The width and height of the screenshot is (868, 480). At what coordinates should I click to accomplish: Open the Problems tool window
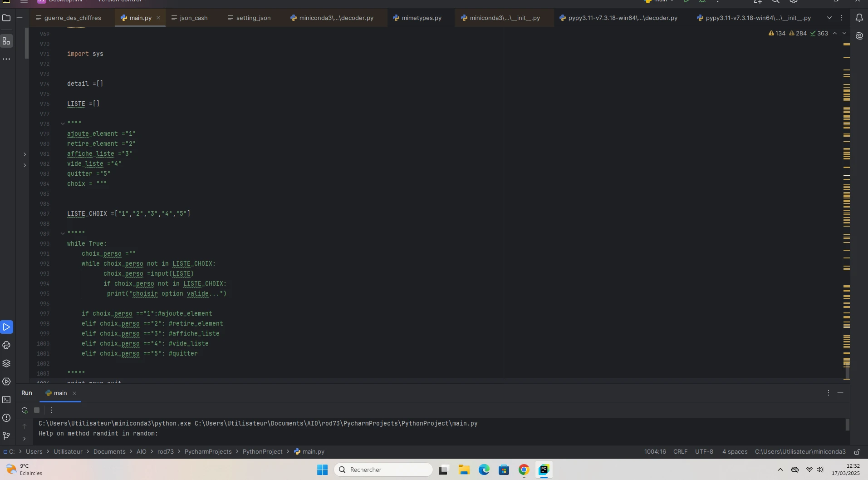(x=6, y=418)
